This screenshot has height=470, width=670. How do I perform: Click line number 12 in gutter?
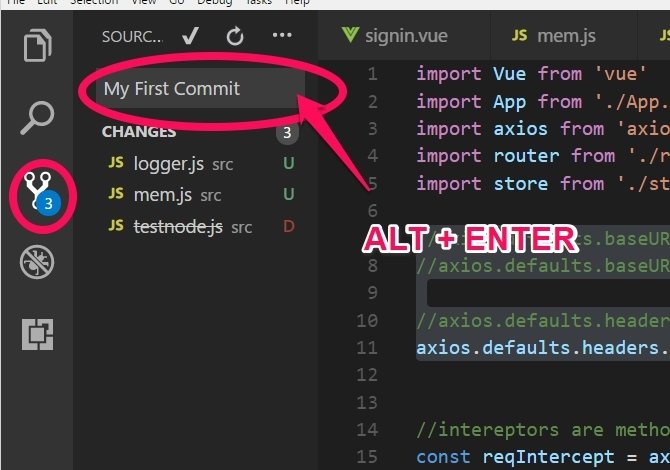[367, 375]
